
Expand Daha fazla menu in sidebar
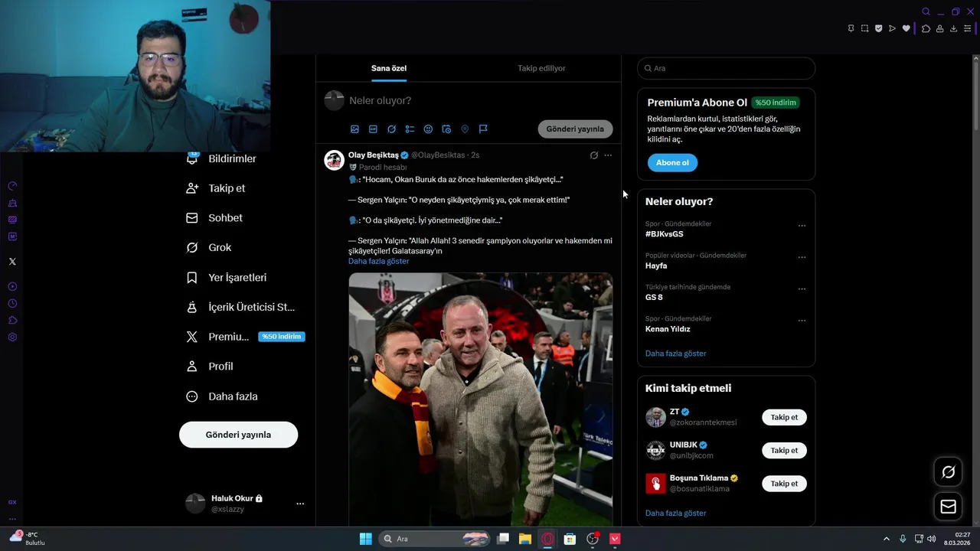[222, 396]
